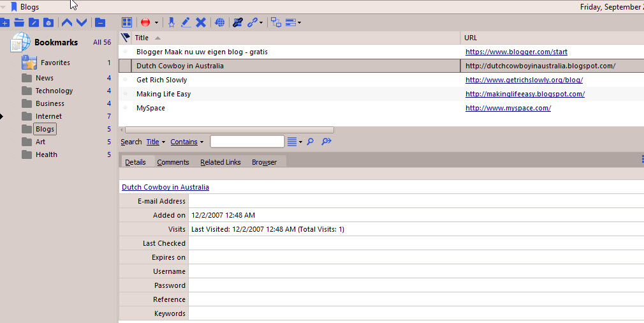Select the Art folder

click(x=40, y=142)
